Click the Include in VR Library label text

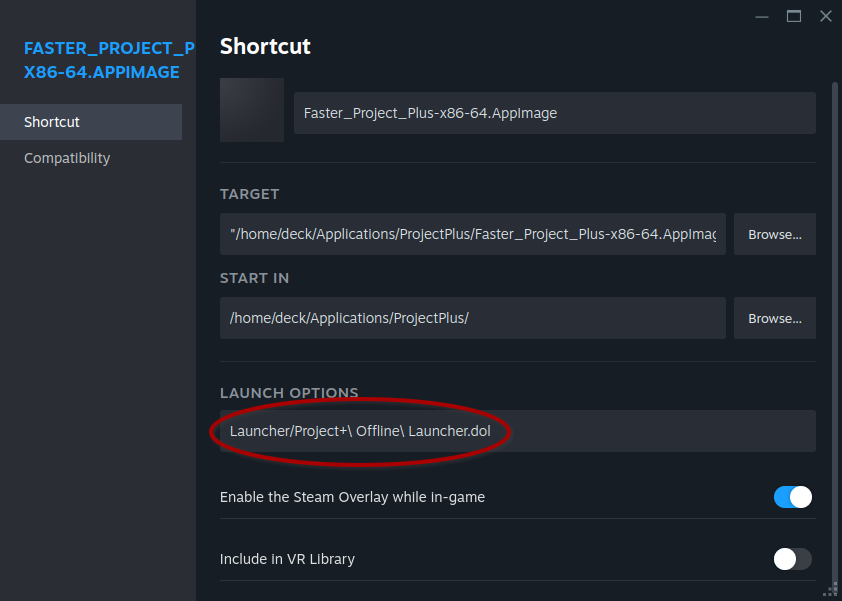[x=287, y=559]
